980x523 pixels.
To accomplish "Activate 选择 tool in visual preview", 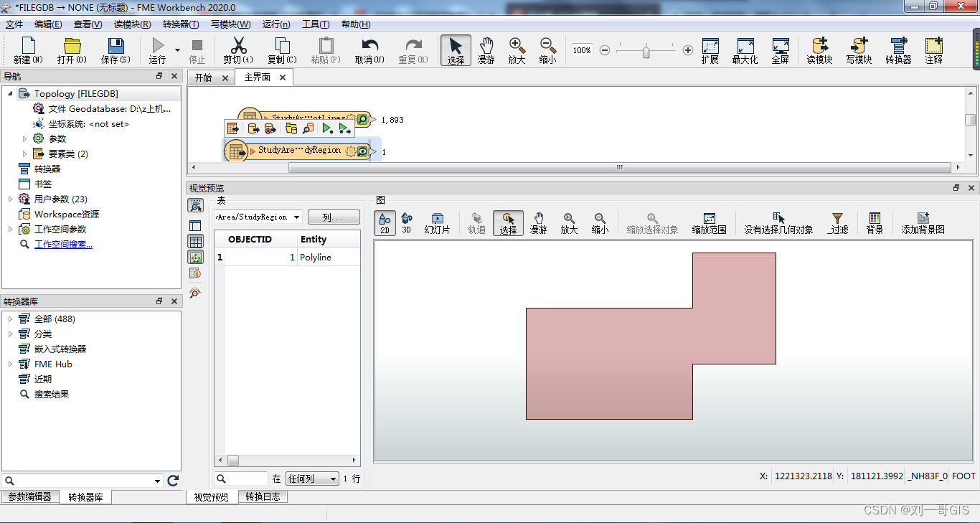I will pyautogui.click(x=509, y=223).
